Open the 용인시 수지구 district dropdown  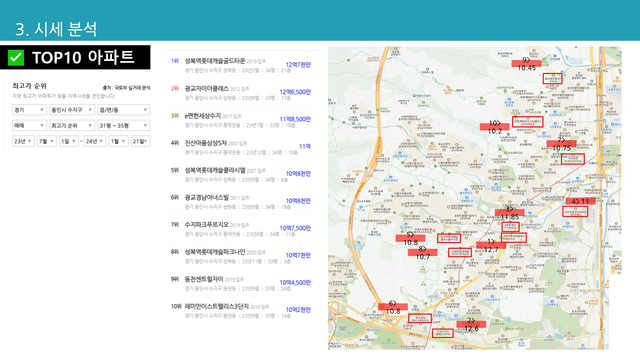tap(72, 110)
